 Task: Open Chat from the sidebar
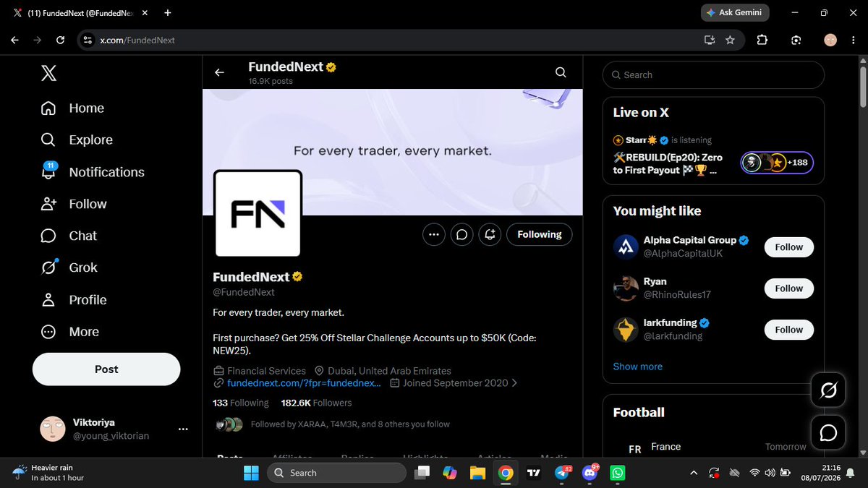69,236
